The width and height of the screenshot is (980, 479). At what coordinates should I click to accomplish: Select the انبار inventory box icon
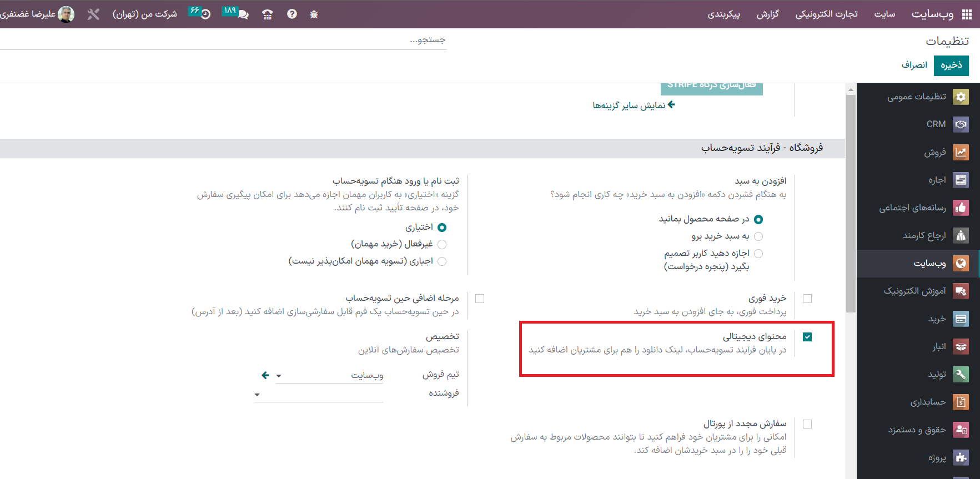click(961, 346)
